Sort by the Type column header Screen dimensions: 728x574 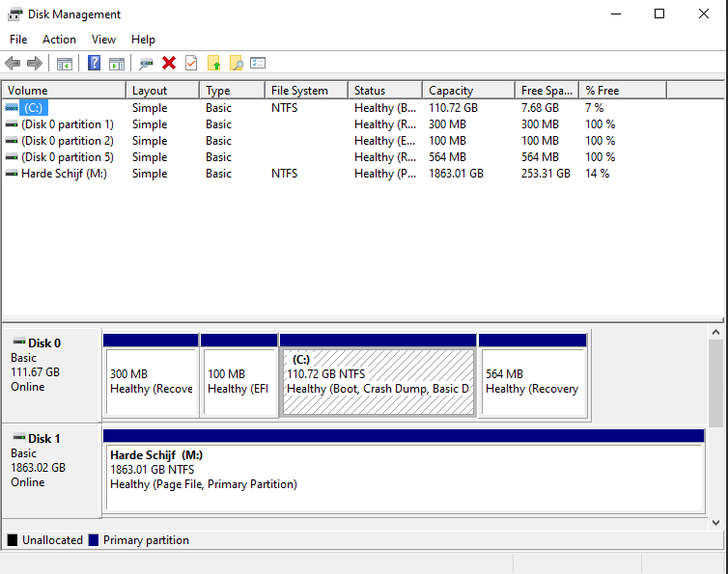[x=232, y=91]
